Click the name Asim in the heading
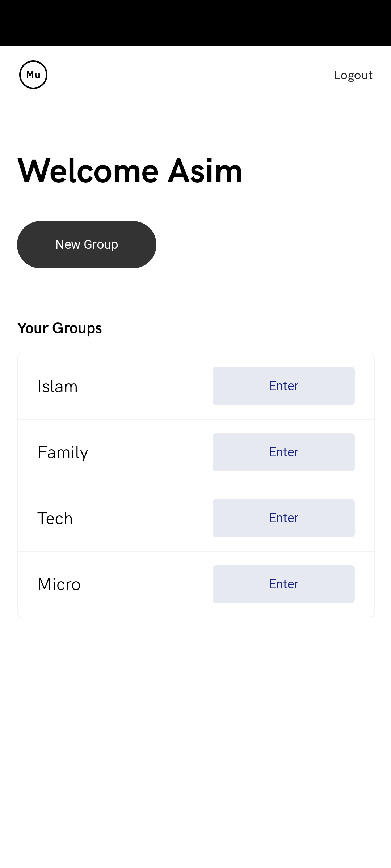 click(x=205, y=171)
